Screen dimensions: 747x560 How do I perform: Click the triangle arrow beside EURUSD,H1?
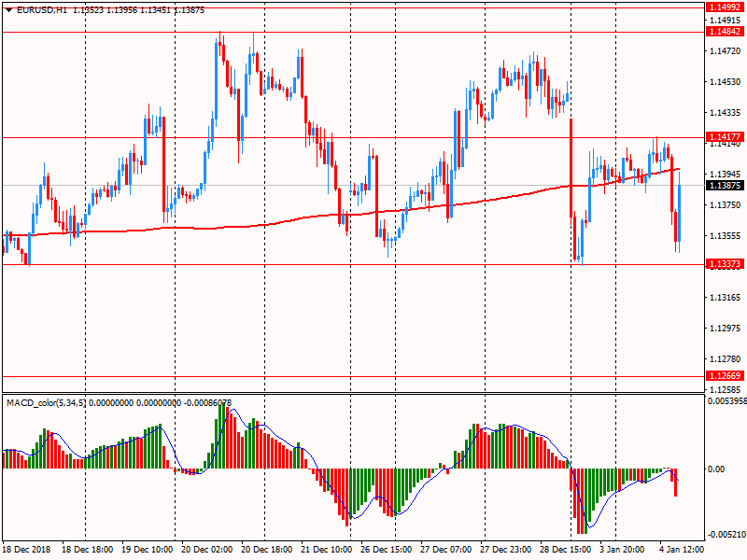click(x=8, y=9)
